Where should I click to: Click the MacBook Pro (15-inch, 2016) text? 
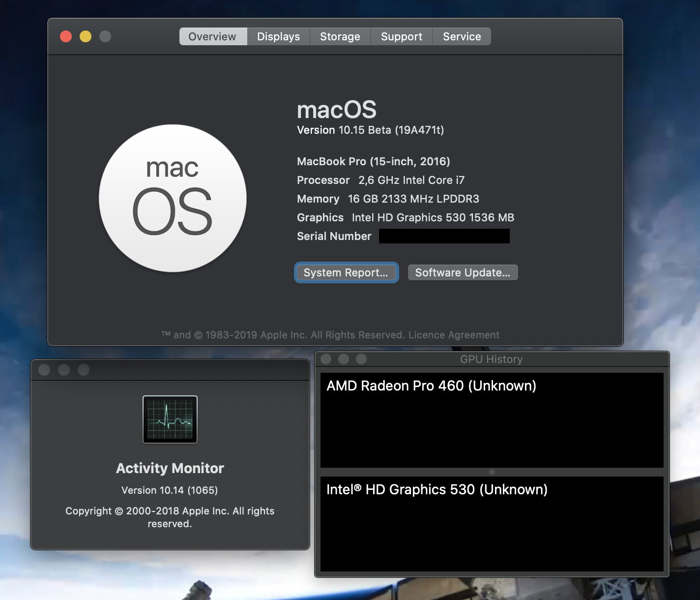tap(374, 161)
